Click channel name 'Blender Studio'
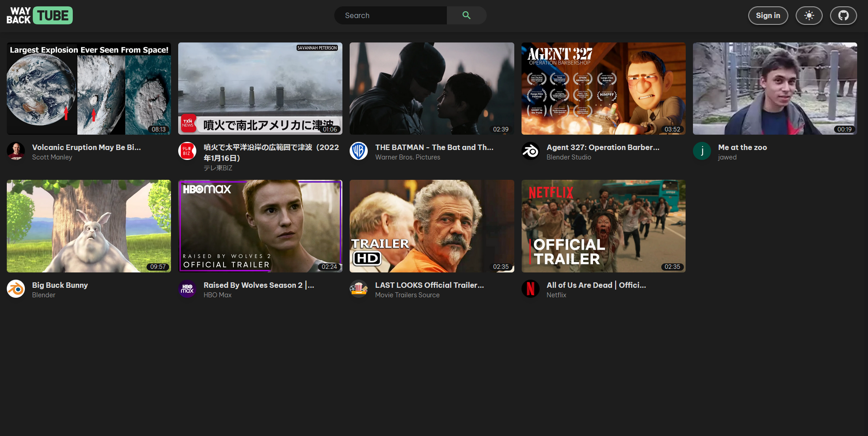Viewport: 868px width, 436px height. 569,157
